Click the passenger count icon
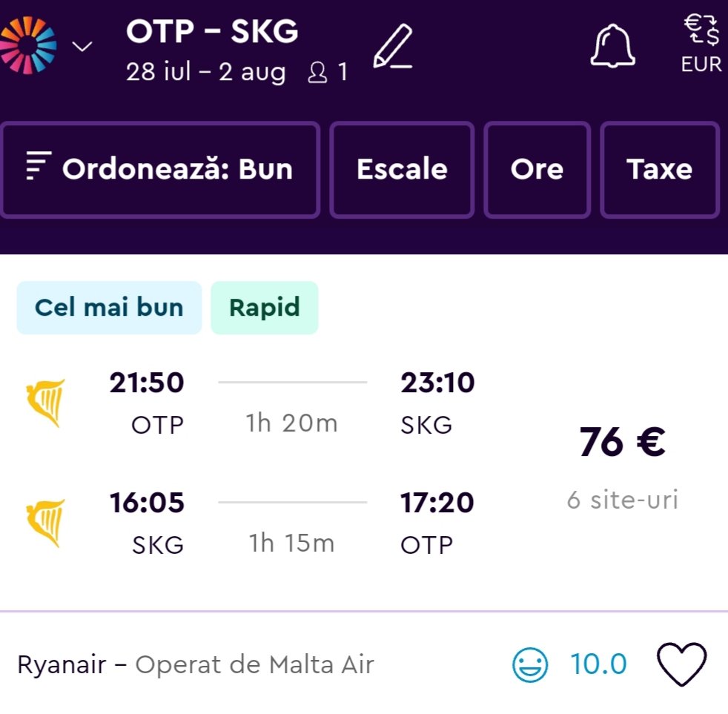 (317, 73)
